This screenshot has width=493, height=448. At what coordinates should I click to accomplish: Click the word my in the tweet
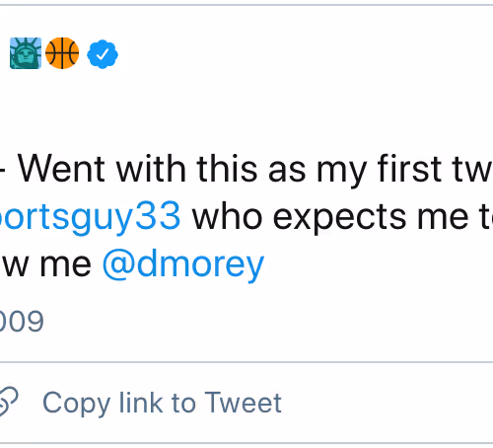tap(341, 173)
